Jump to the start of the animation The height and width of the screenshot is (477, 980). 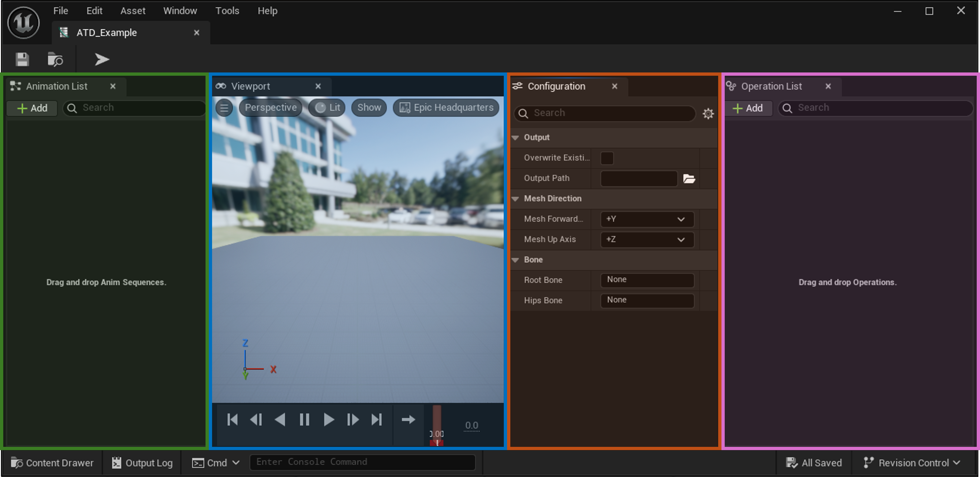(x=232, y=420)
